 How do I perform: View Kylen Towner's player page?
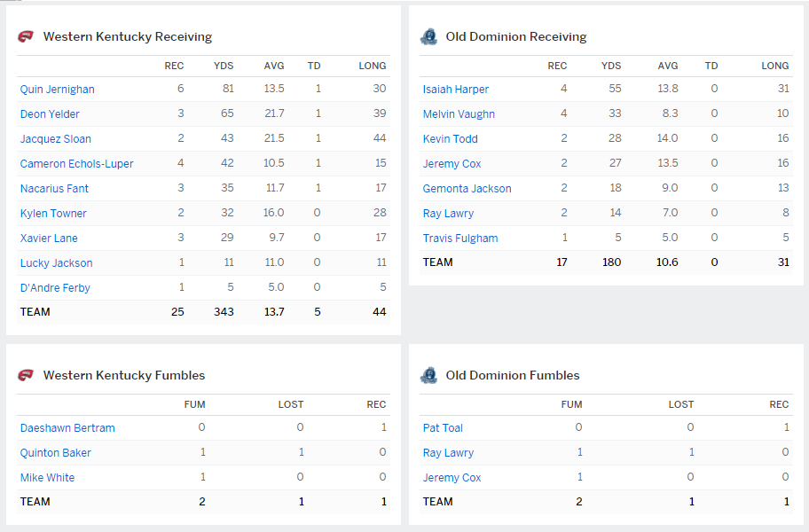tap(53, 214)
